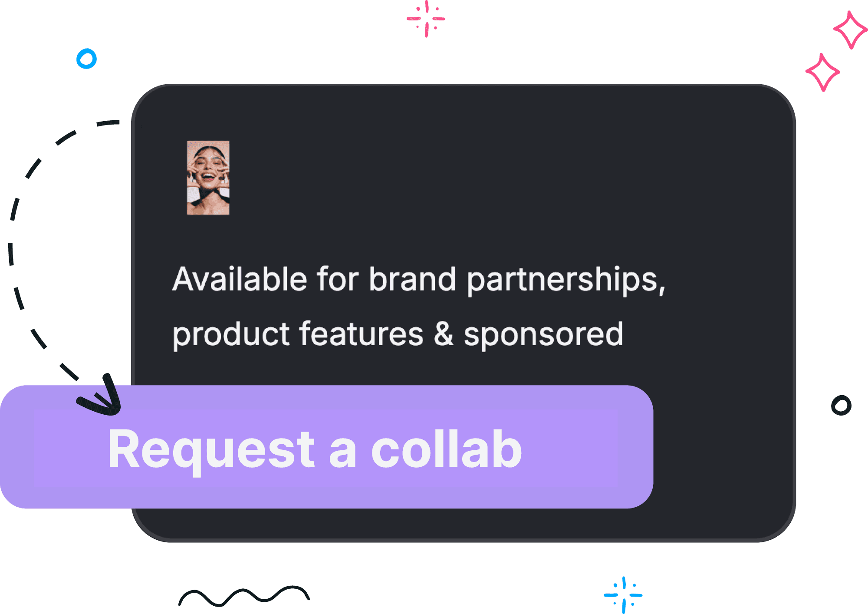Click the black squiggle line at the bottom

pyautogui.click(x=244, y=597)
